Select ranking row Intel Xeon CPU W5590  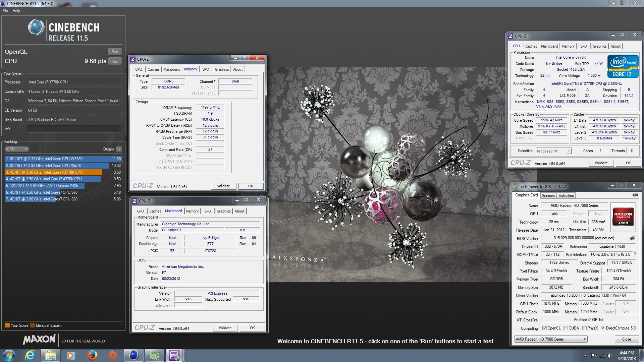click(63, 159)
